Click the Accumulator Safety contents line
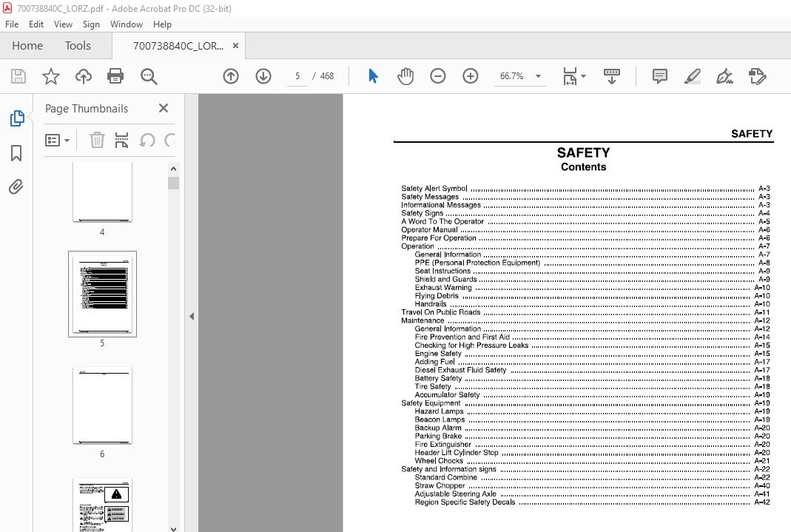 click(x=592, y=394)
